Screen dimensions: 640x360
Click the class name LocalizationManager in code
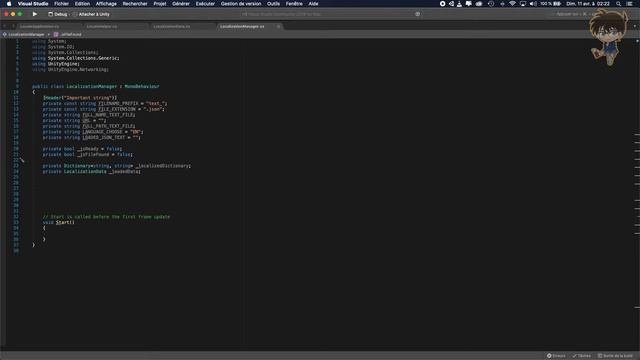coord(91,87)
